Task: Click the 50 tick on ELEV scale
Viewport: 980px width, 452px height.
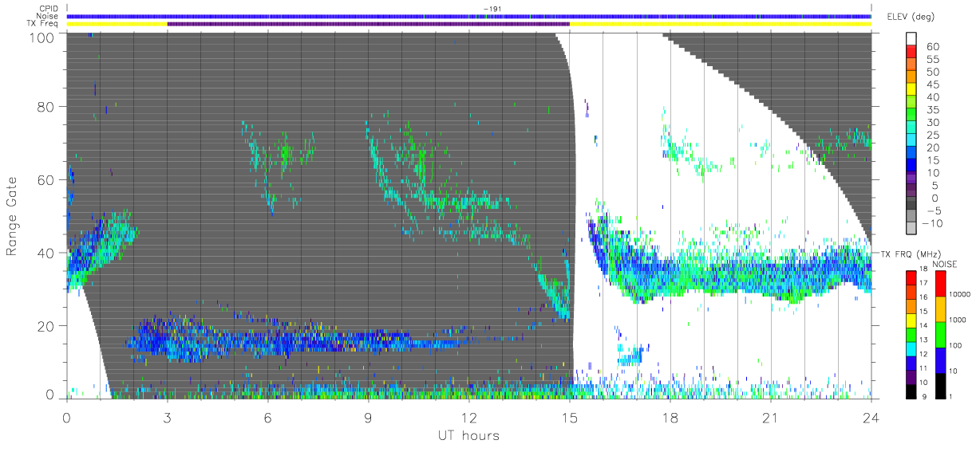Action: coord(933,72)
